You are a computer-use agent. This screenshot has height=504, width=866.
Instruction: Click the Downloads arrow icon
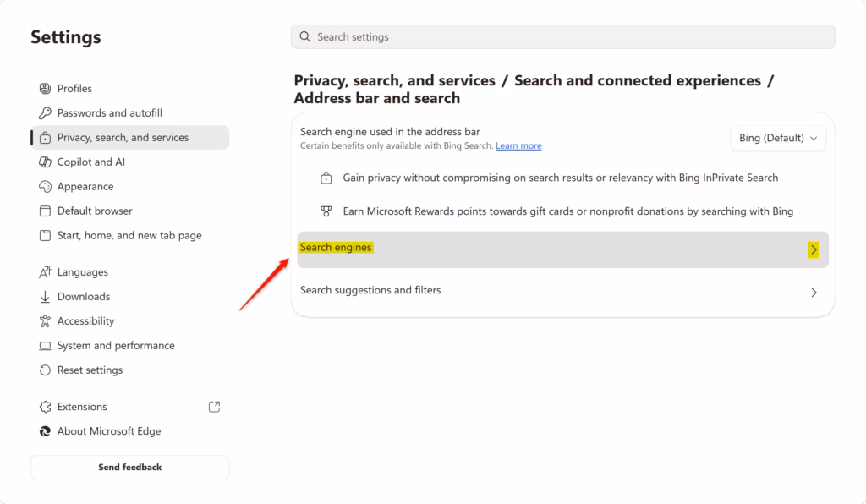[45, 297]
